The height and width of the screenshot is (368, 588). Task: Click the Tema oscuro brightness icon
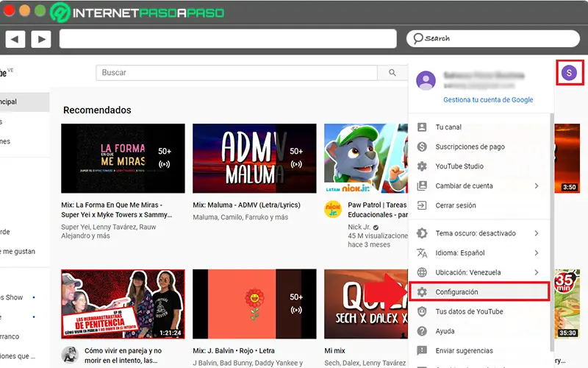coord(422,233)
